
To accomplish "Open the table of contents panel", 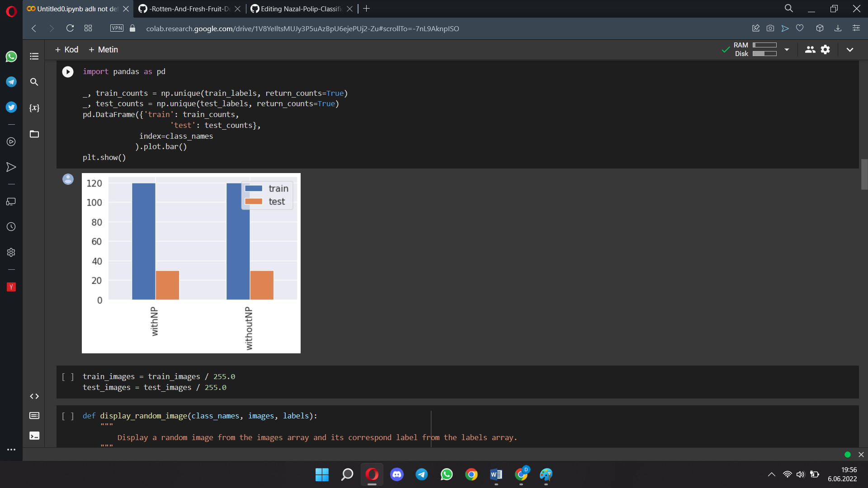I will (34, 56).
